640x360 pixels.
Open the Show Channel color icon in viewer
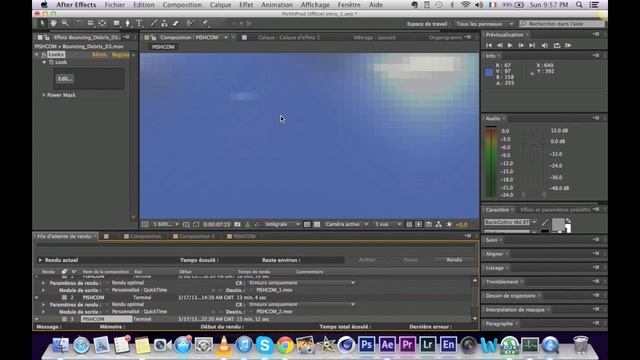click(257, 224)
